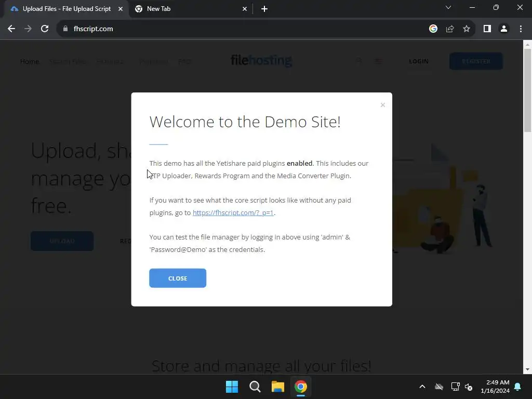The width and height of the screenshot is (532, 399).
Task: Open the notifications bell icon
Action: [518, 387]
